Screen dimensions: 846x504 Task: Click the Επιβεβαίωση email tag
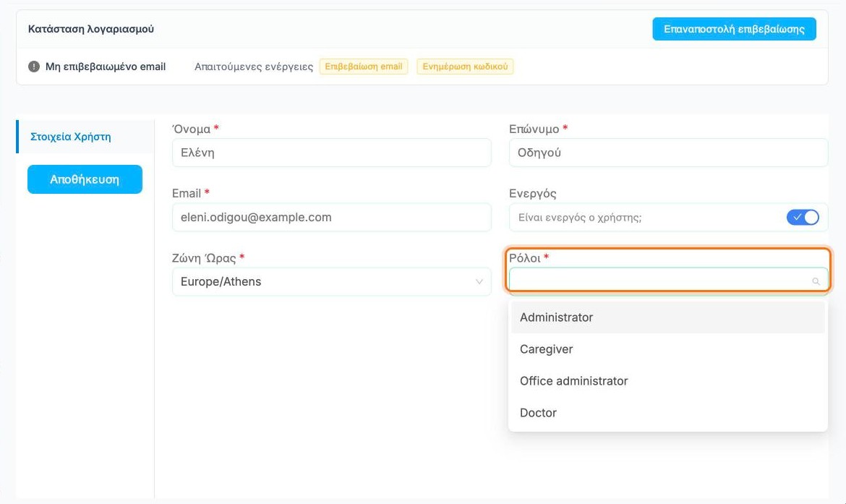[364, 67]
